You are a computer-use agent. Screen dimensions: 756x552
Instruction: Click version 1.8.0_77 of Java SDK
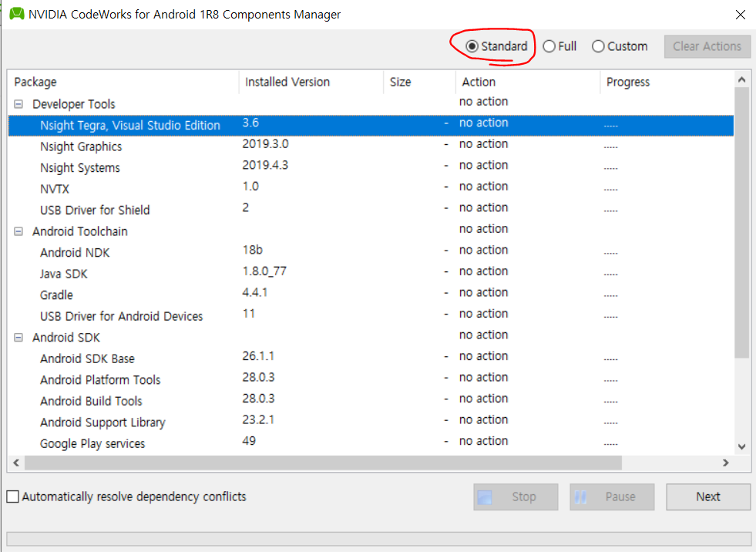(264, 271)
